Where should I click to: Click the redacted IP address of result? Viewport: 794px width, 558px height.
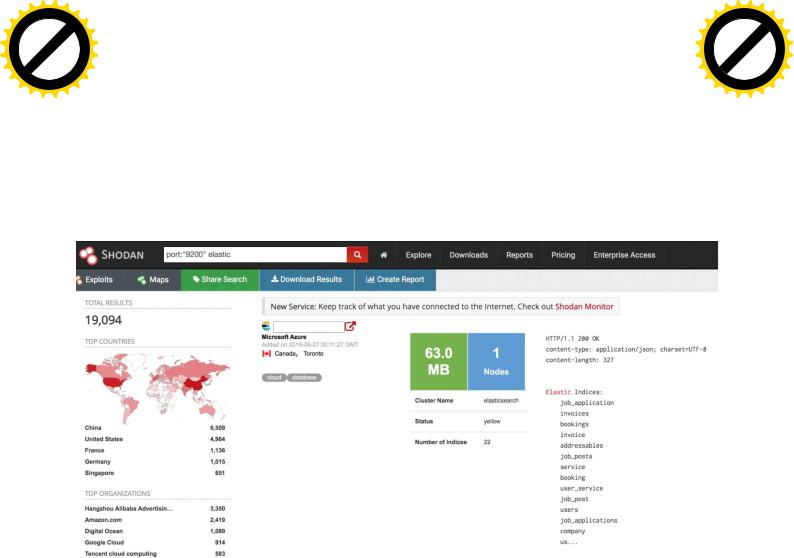[x=308, y=327]
